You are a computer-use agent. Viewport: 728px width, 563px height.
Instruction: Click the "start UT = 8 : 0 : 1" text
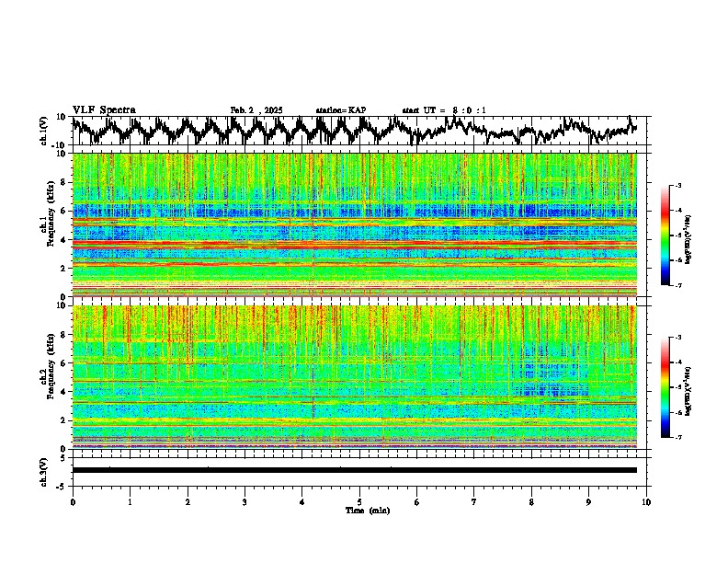[x=444, y=110]
